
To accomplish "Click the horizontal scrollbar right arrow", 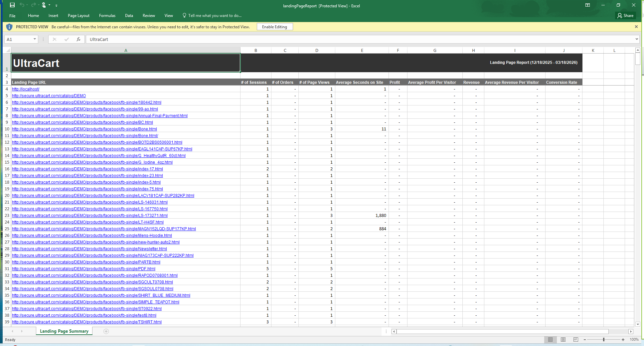I will pos(630,331).
